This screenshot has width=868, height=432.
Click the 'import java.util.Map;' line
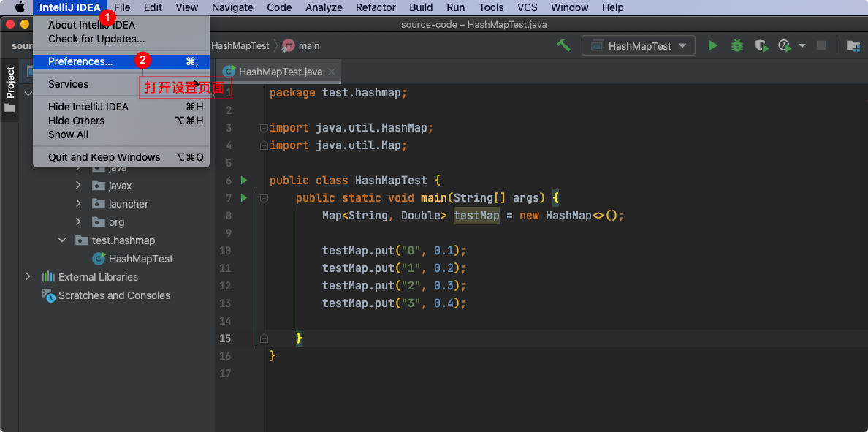pyautogui.click(x=338, y=145)
